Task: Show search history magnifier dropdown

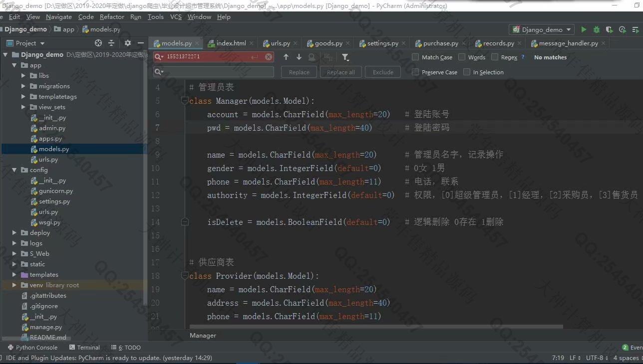Action: [x=159, y=57]
